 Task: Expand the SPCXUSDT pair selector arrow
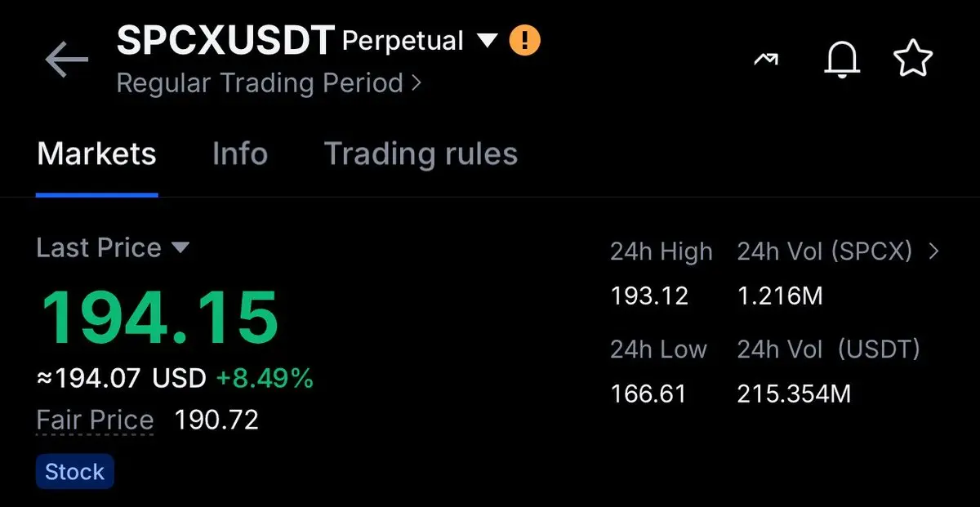click(x=487, y=40)
